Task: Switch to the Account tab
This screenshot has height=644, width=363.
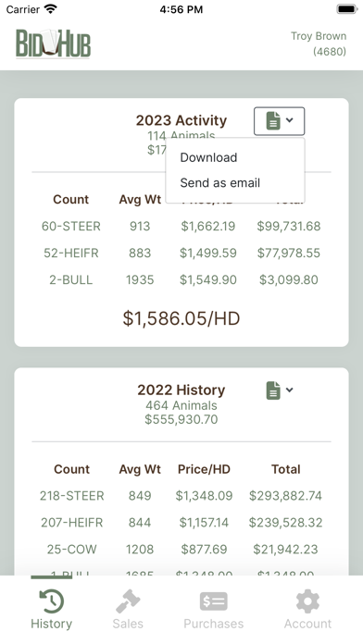Action: pos(307,610)
